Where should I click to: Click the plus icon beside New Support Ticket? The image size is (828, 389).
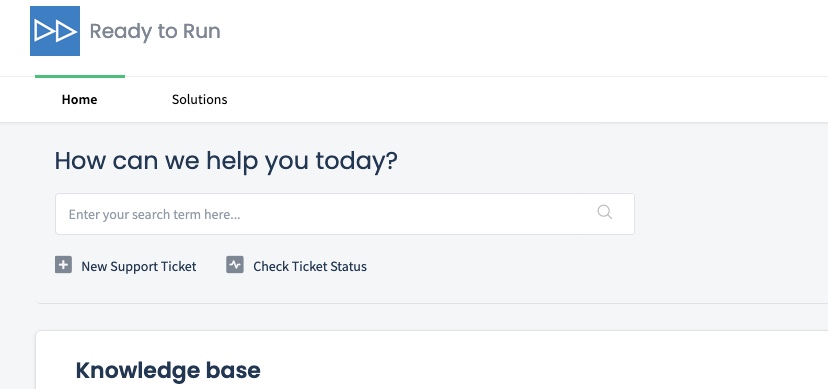click(x=63, y=264)
